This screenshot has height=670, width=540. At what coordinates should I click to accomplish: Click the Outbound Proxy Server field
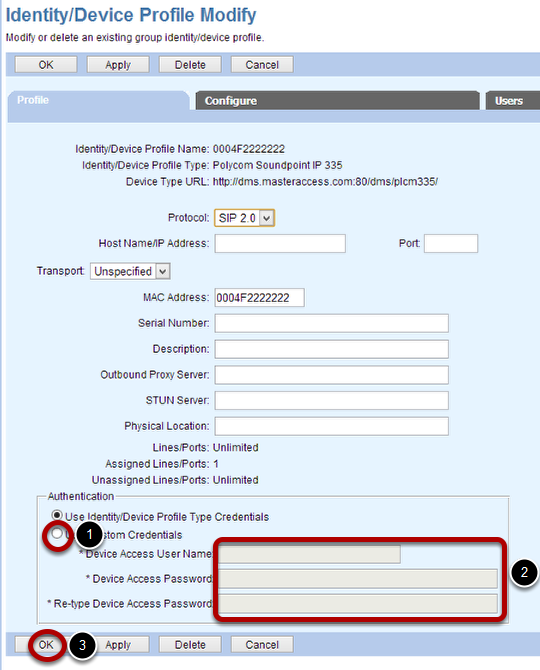[332, 375]
